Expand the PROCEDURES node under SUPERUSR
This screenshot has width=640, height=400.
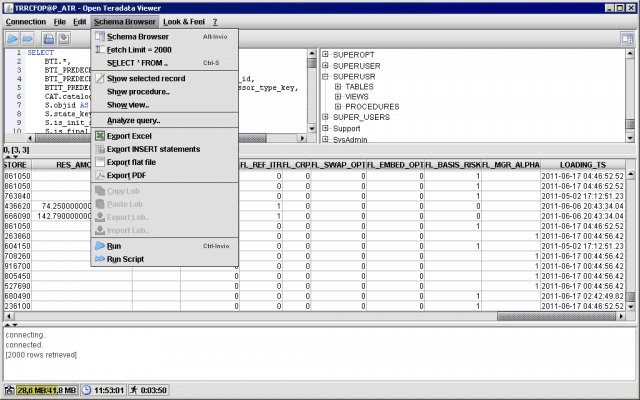tap(338, 107)
